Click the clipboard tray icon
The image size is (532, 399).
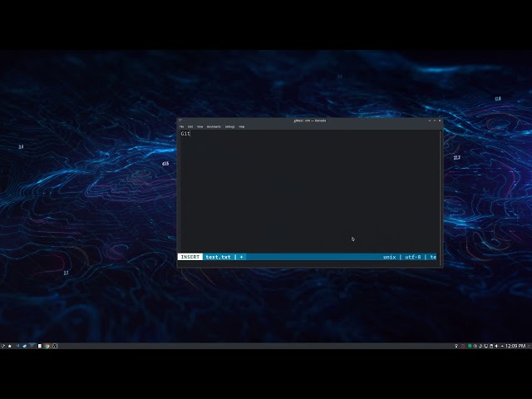(491, 346)
